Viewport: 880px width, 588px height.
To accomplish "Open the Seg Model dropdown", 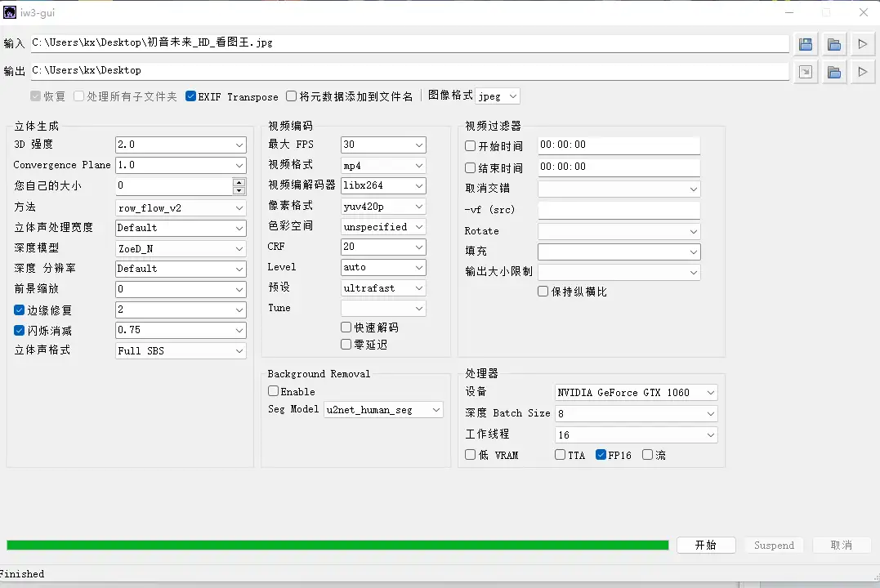I will click(384, 410).
